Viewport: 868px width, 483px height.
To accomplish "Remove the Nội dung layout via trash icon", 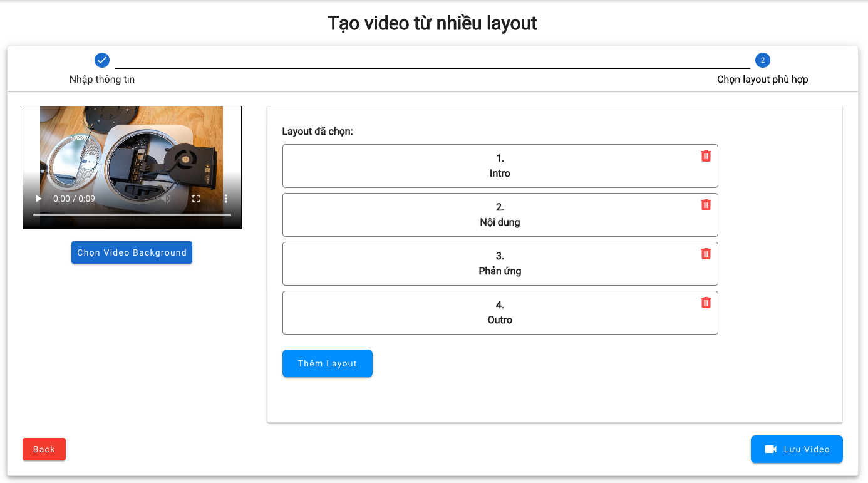I will point(706,205).
